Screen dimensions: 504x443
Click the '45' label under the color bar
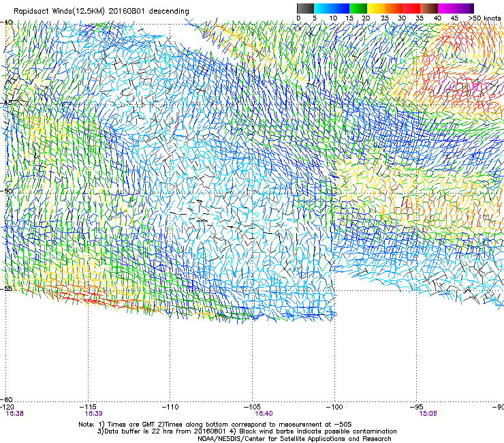[454, 18]
